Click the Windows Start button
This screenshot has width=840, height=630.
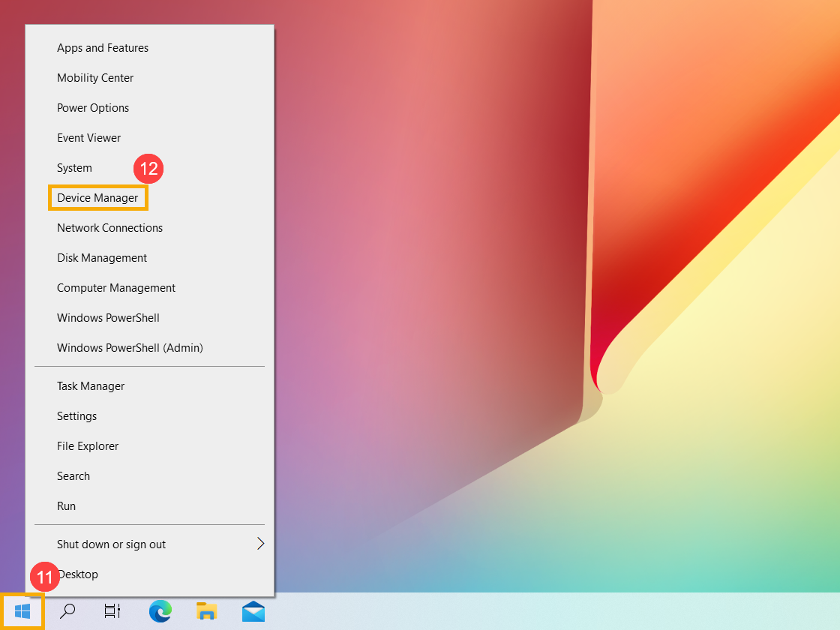coord(22,611)
